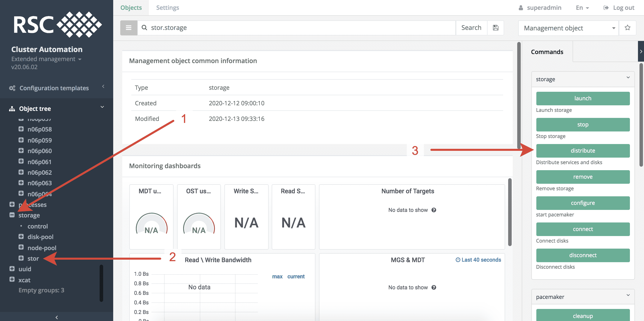
Task: Expand the disk-pool tree node
Action: coord(21,237)
